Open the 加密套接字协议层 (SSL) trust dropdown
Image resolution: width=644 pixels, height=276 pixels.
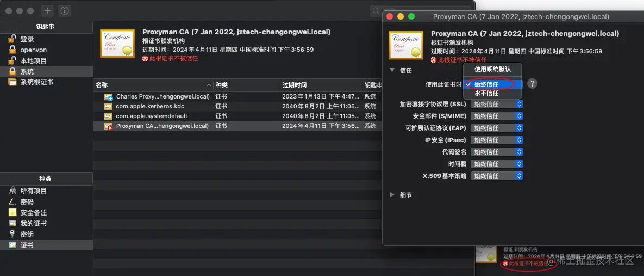coord(497,104)
